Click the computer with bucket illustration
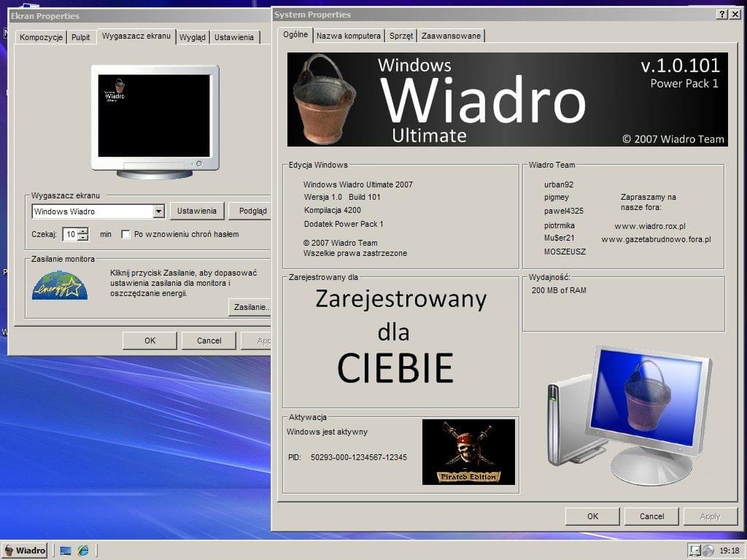This screenshot has height=560, width=747. coord(630,415)
